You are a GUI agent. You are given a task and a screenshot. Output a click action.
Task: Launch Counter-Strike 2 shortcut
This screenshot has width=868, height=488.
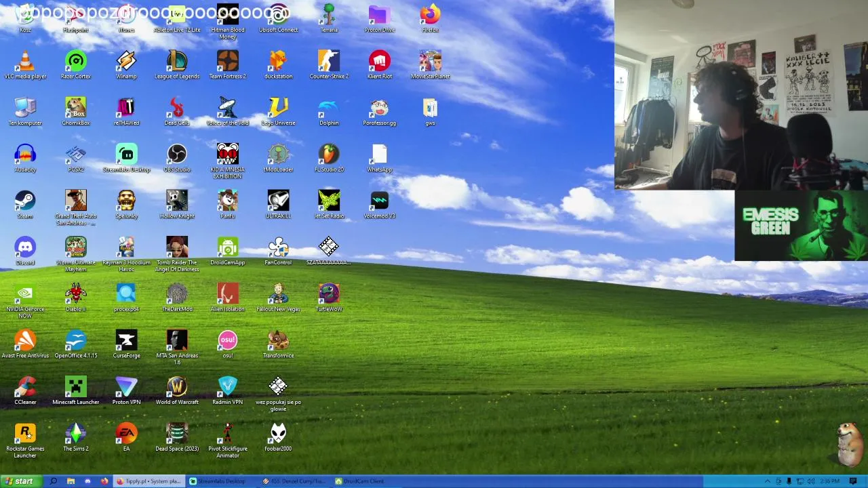coord(329,65)
